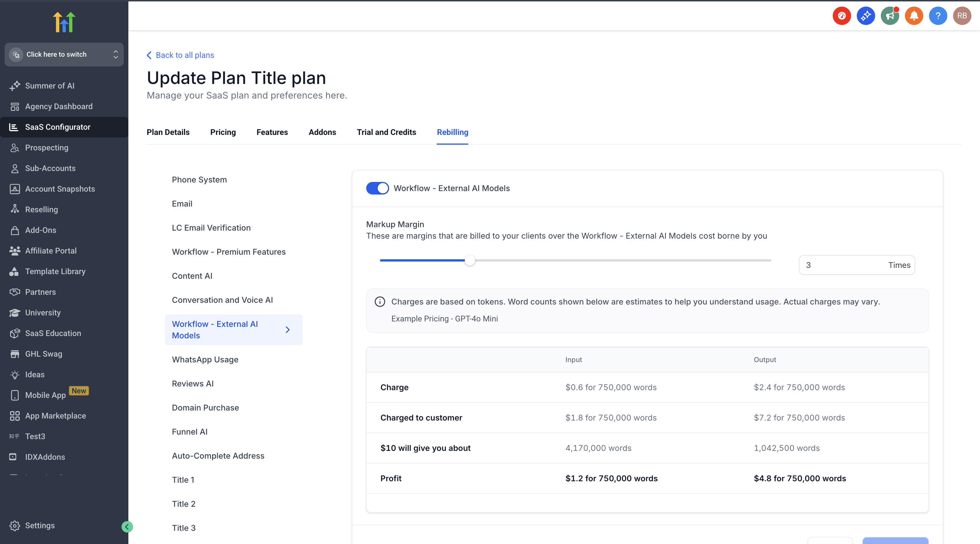Viewport: 980px width, 544px height.
Task: Open the RB user avatar
Action: pos(962,16)
